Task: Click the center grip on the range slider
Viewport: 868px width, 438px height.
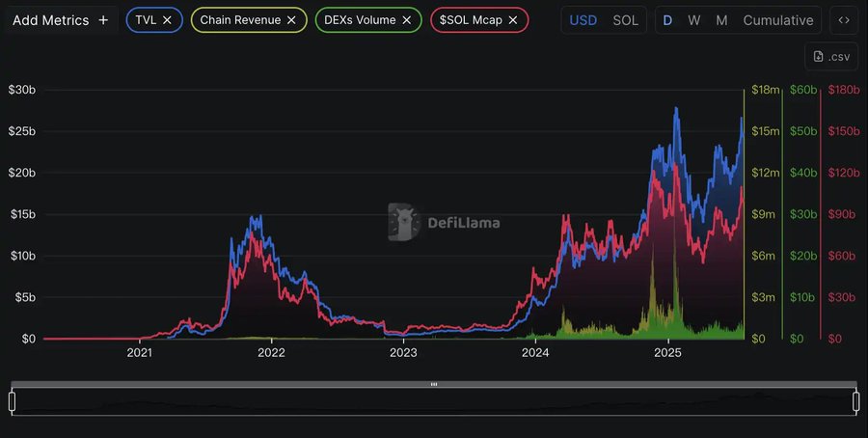Action: coord(434,385)
